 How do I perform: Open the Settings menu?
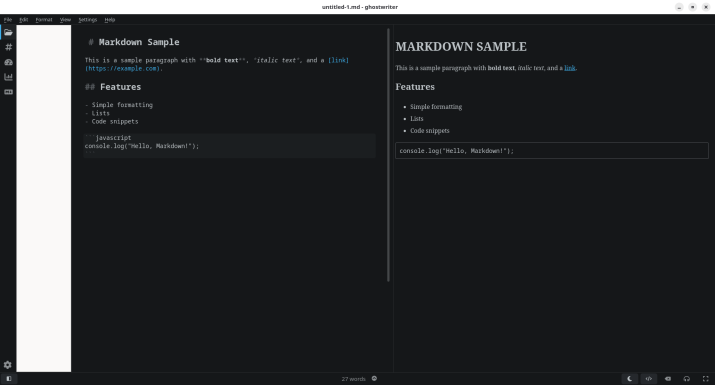[x=88, y=20]
